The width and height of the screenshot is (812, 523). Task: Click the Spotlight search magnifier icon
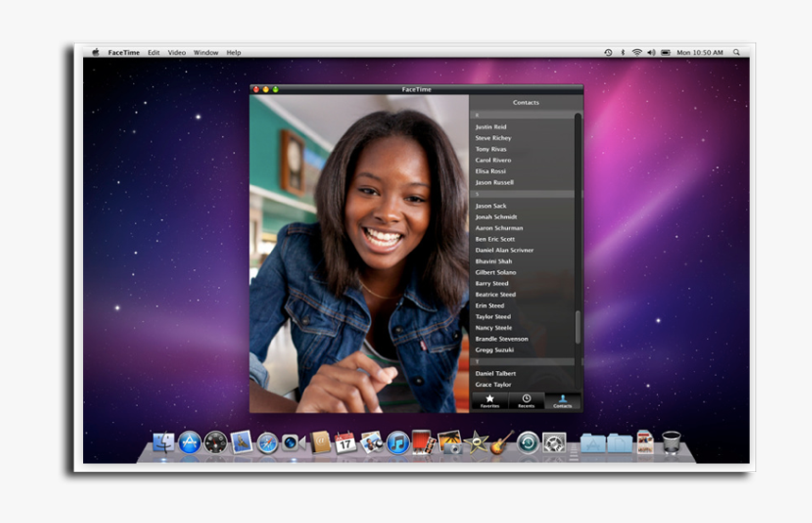pos(736,53)
